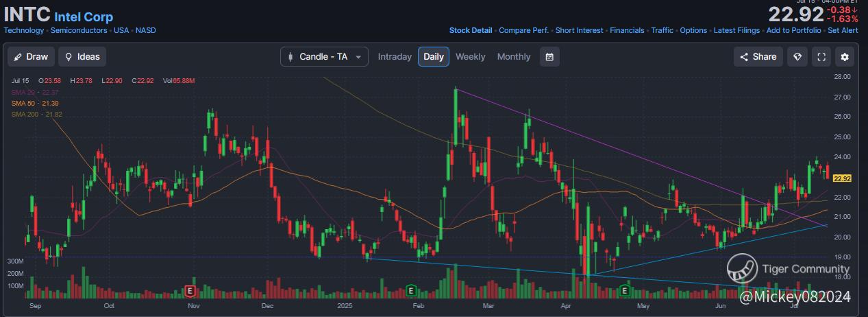Open the NASD exchange link

coord(145,30)
